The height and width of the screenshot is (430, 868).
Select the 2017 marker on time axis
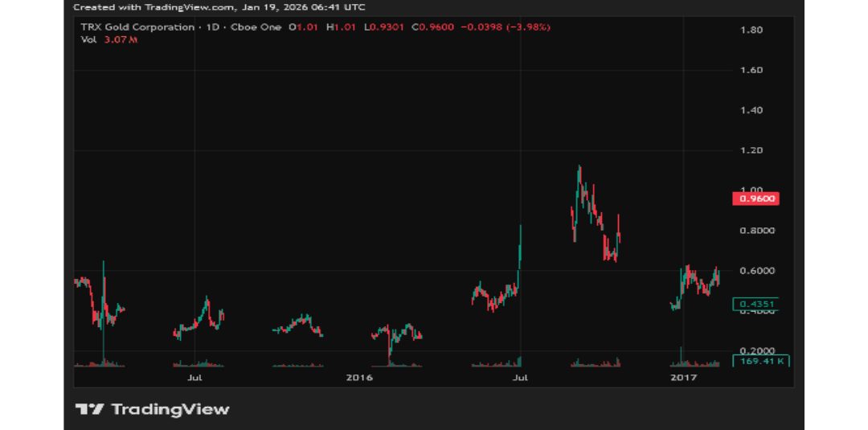pyautogui.click(x=683, y=376)
